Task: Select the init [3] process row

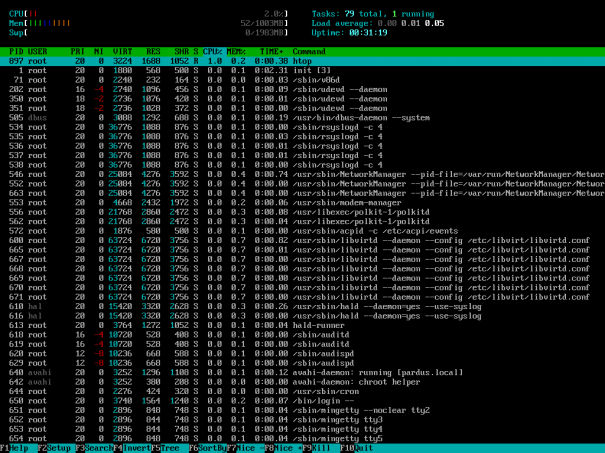Action: tap(302, 70)
